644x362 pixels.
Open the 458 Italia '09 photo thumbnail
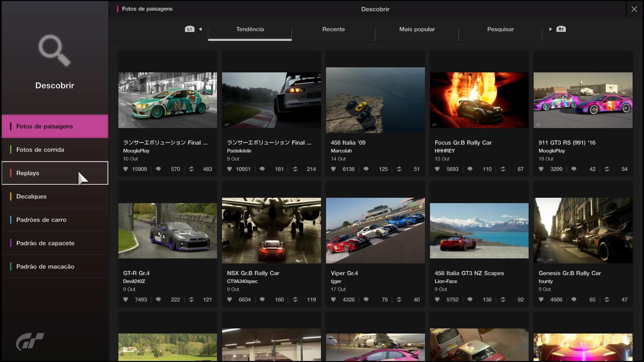click(x=375, y=100)
